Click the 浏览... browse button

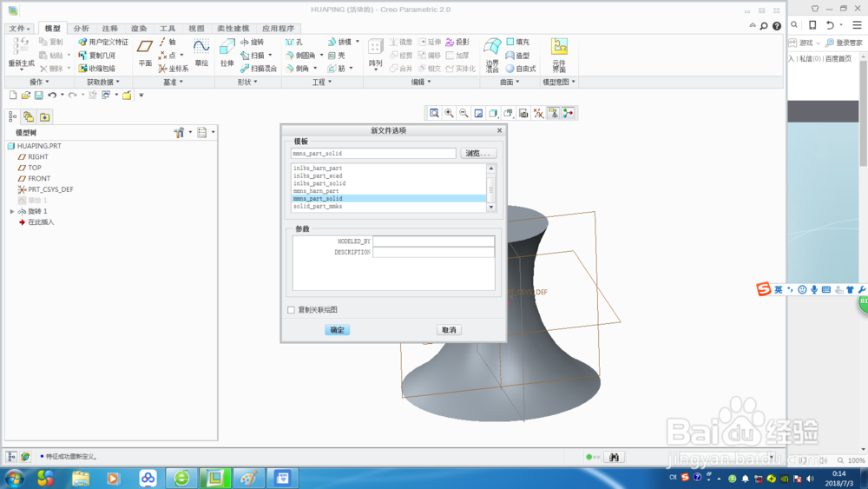click(478, 154)
